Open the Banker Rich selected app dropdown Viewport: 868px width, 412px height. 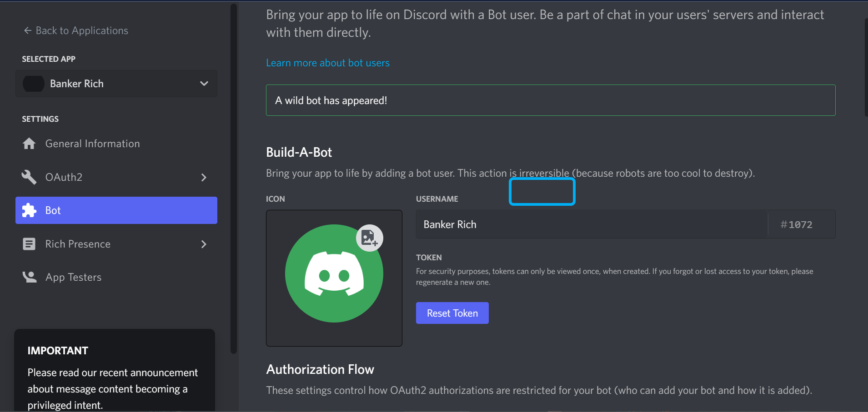pos(116,84)
